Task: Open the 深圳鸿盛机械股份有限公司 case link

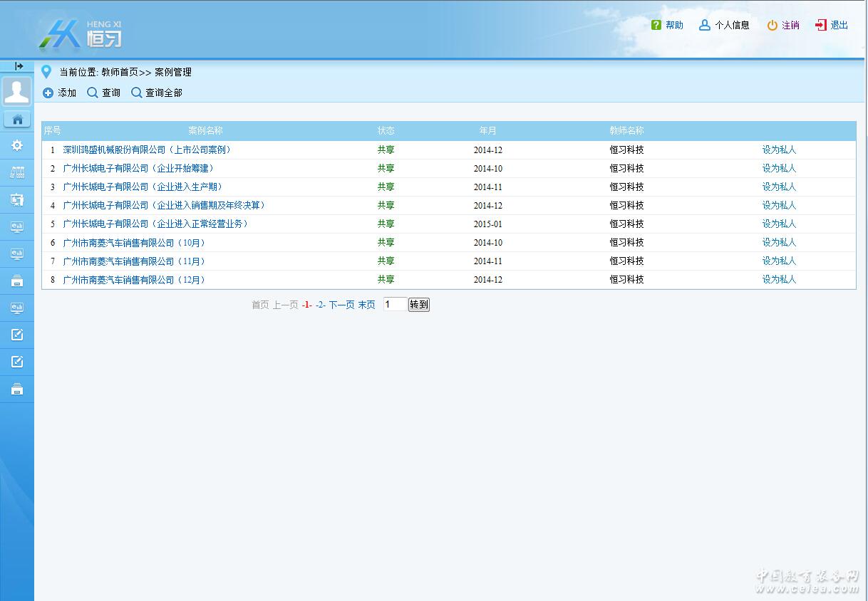Action: point(147,150)
